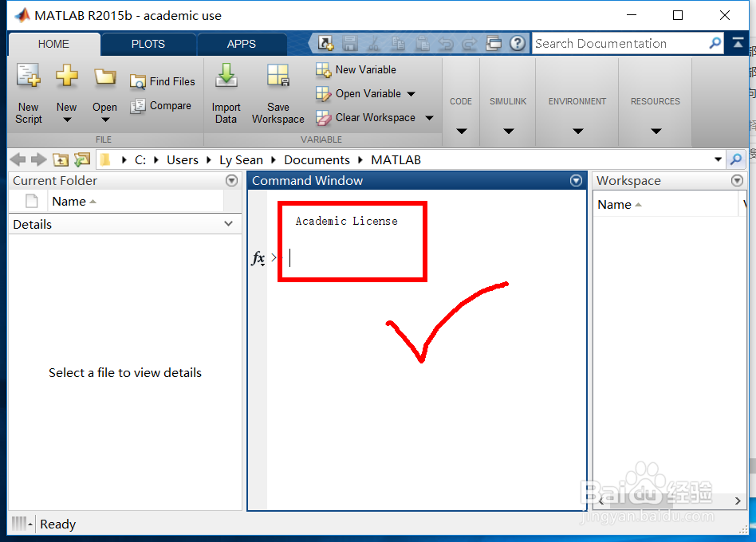756x542 pixels.
Task: Click the Undo arrow icon
Action: (446, 44)
